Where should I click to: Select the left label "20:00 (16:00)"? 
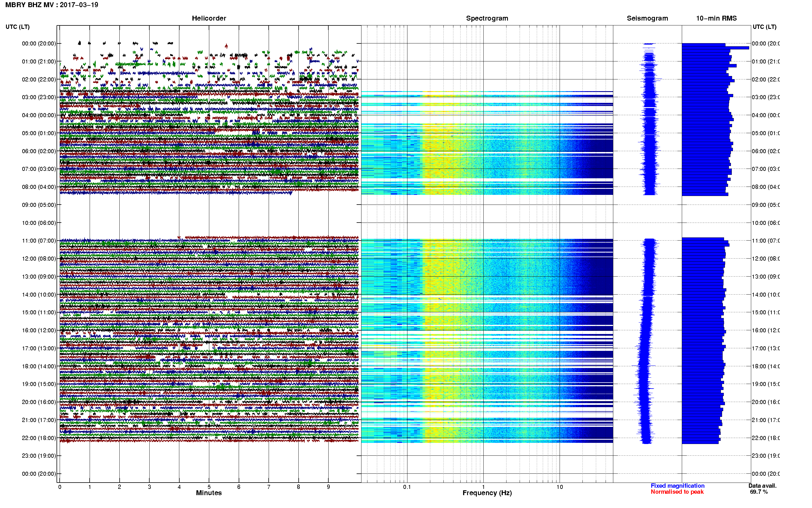point(39,402)
